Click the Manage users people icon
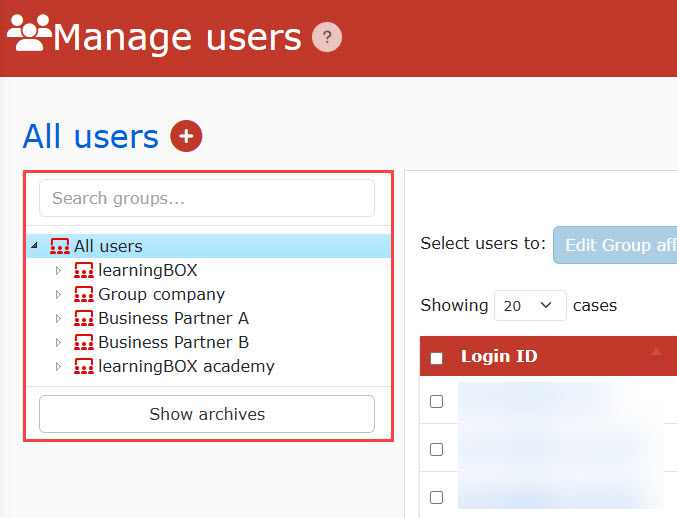The width and height of the screenshot is (677, 518). click(x=28, y=34)
